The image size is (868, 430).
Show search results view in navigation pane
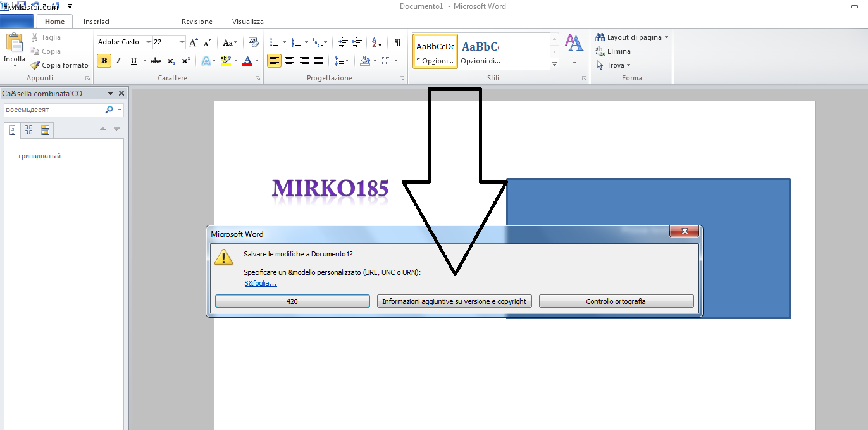(x=45, y=130)
